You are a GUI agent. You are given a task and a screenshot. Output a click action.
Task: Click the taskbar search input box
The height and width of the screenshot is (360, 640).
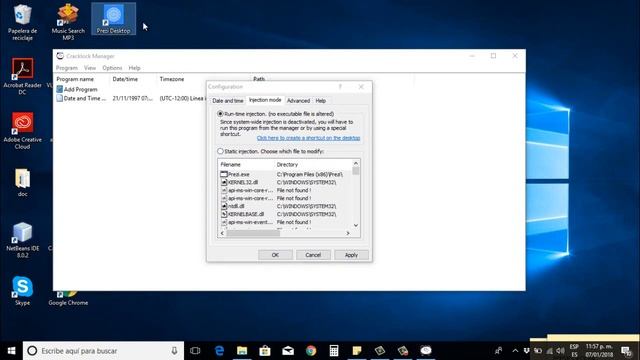103,351
